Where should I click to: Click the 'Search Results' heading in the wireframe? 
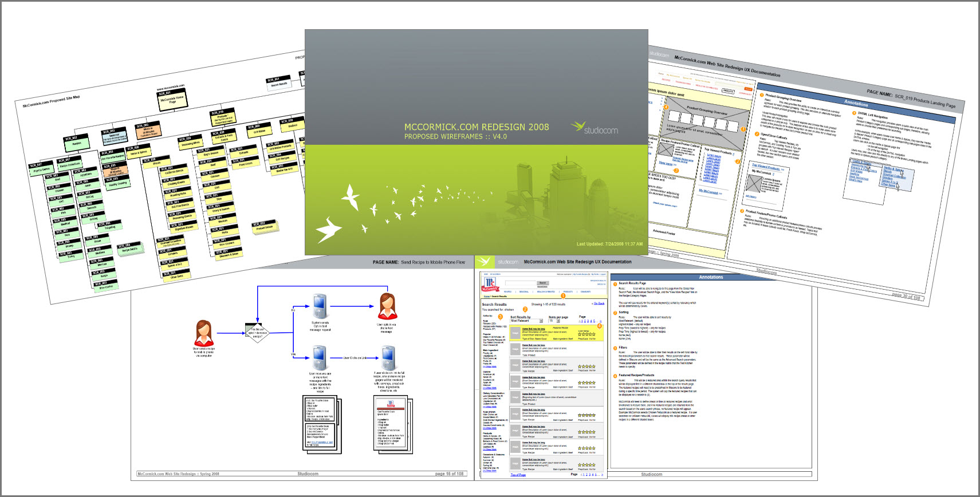494,305
